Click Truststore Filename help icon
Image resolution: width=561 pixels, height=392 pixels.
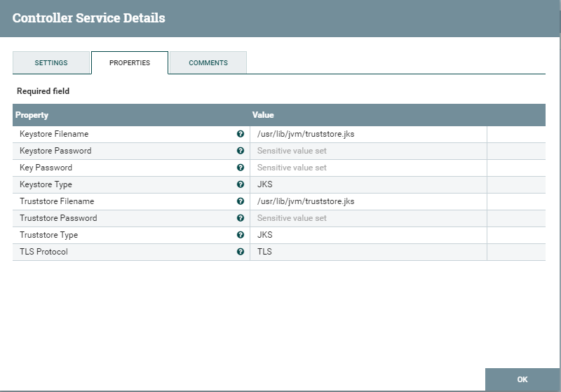[241, 201]
